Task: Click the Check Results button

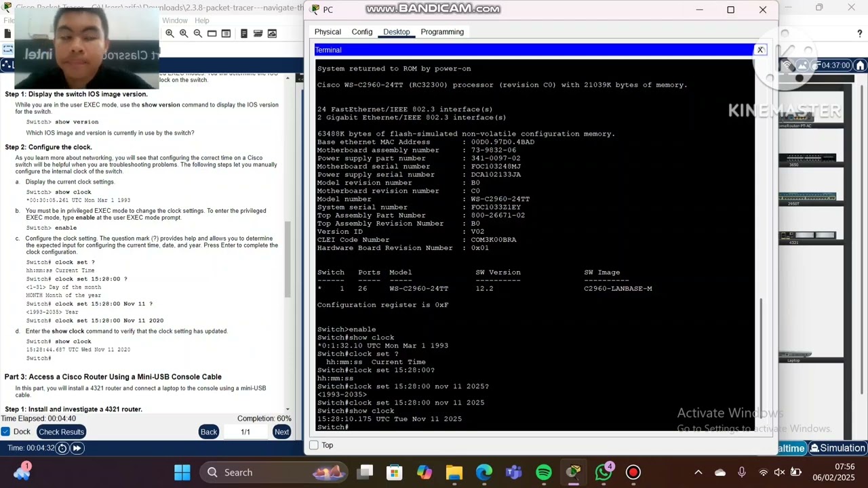Action: pyautogui.click(x=61, y=432)
